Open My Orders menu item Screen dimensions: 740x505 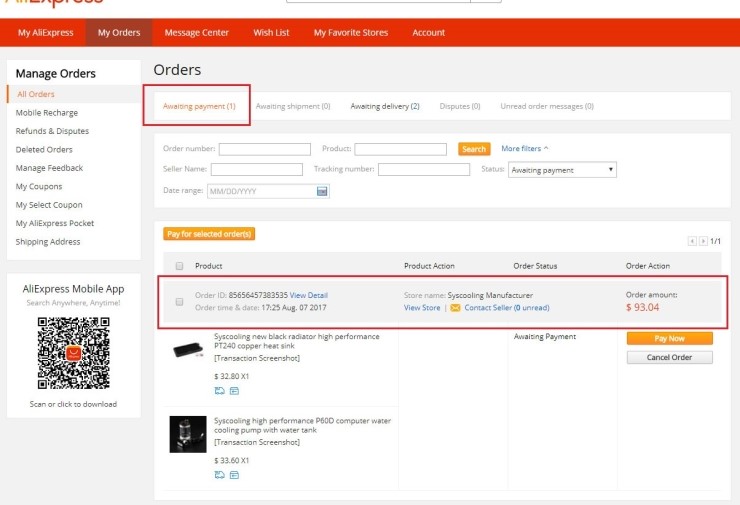click(x=119, y=33)
